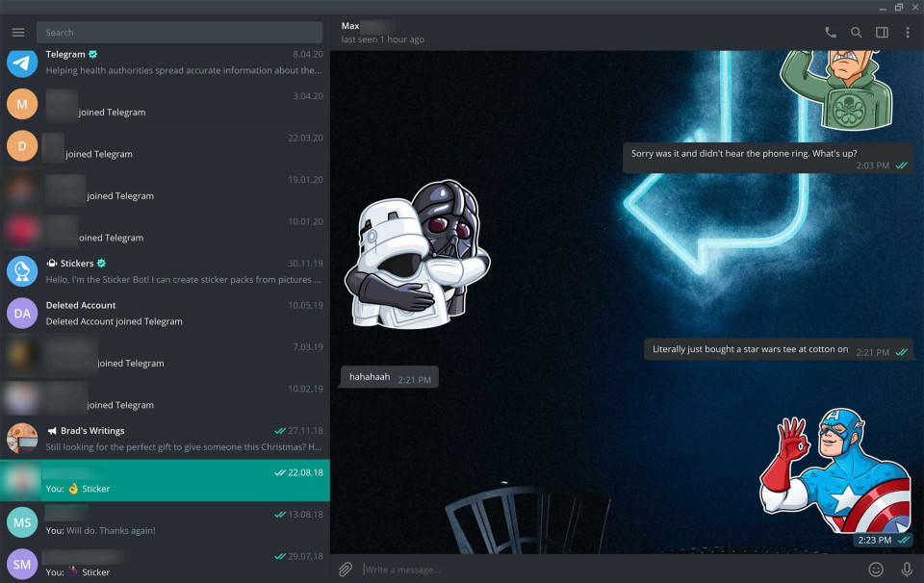Open the hamburger main menu
The image size is (924, 583).
tap(18, 33)
